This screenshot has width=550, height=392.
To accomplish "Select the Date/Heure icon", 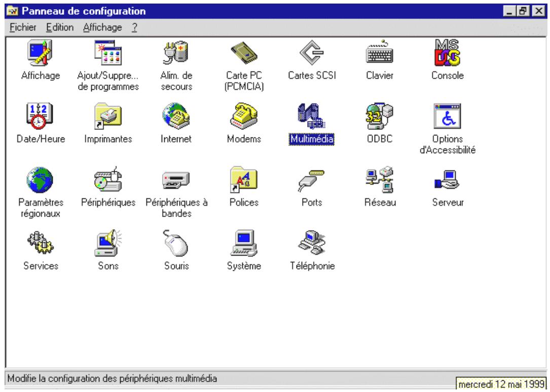I will coord(40,116).
